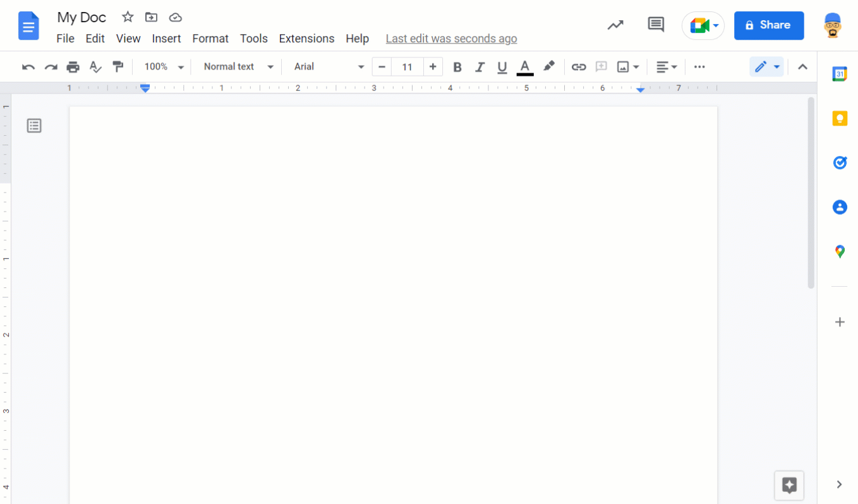Toggle bold formatting
The width and height of the screenshot is (858, 504).
coord(457,67)
